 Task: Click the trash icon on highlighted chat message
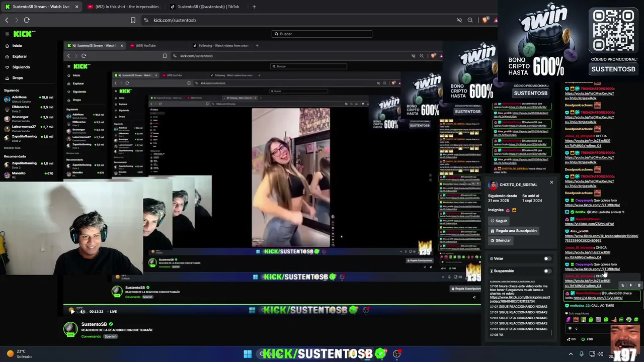coord(639,286)
